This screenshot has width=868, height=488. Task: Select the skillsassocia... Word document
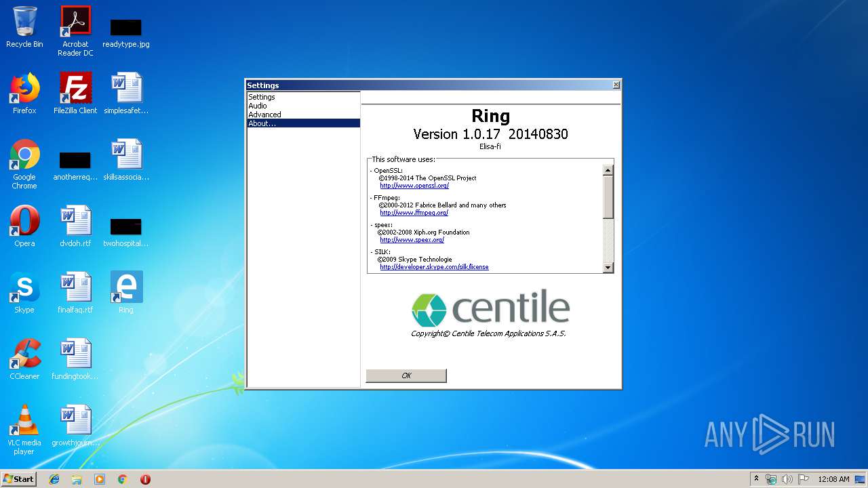tap(126, 160)
